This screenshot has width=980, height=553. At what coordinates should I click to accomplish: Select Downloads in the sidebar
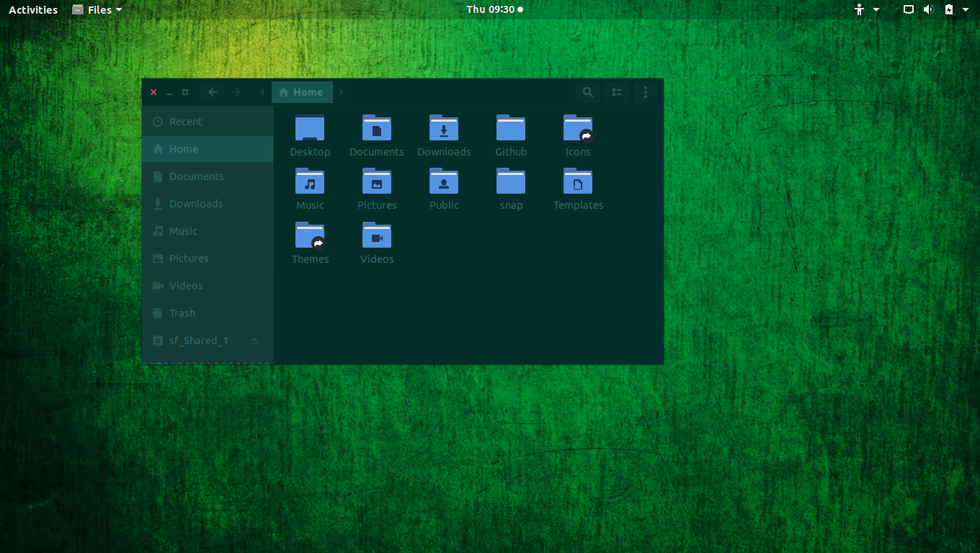(x=208, y=204)
